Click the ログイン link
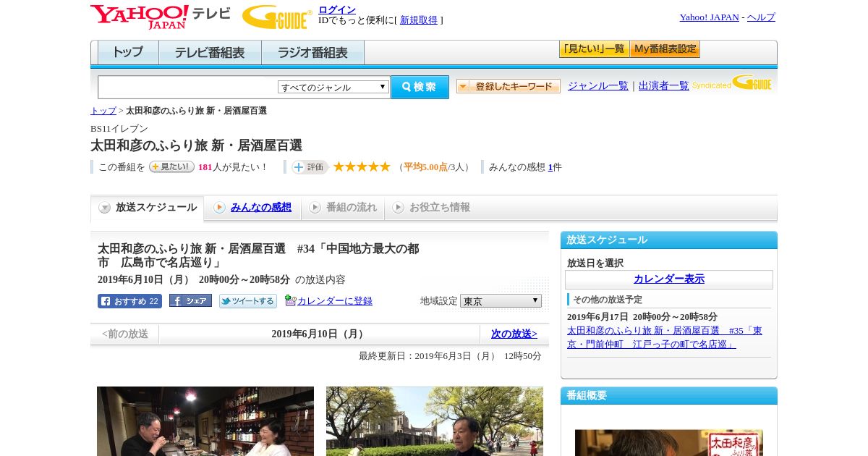Screen dimensions: 868x456 [x=337, y=9]
